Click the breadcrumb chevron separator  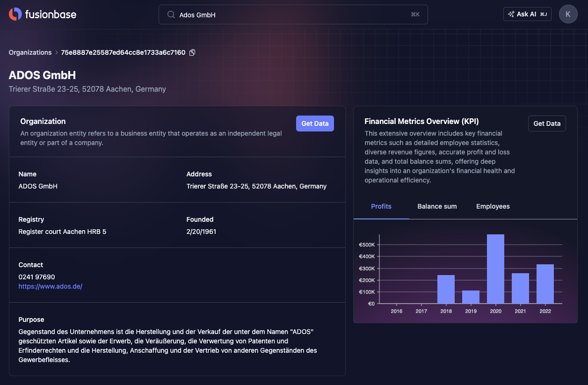click(x=57, y=52)
